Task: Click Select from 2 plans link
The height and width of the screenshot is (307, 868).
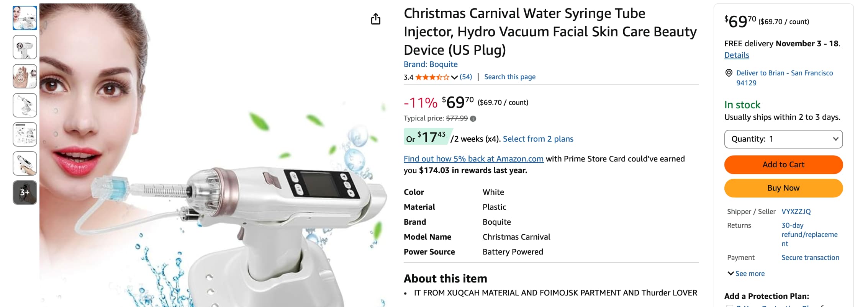Action: [x=538, y=139]
